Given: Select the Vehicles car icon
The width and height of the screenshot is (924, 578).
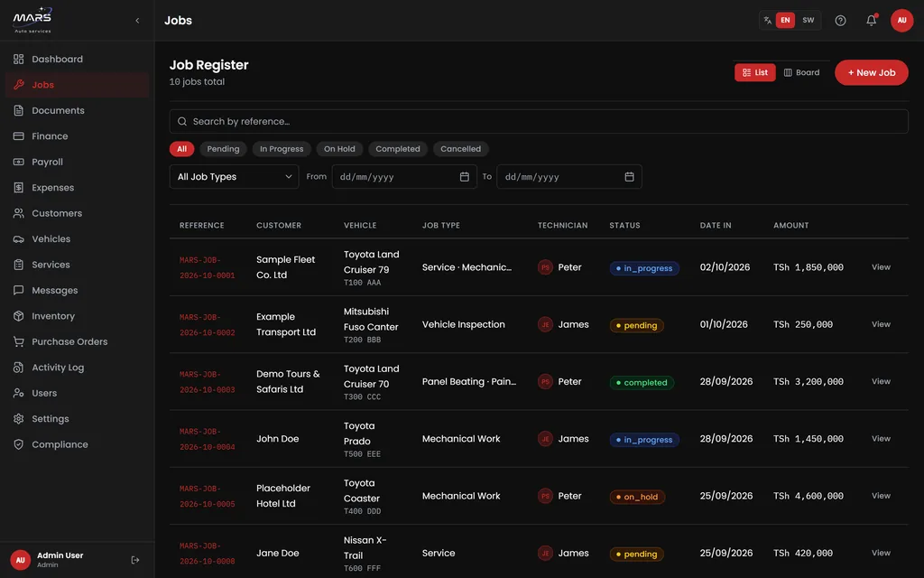Looking at the screenshot, I should point(19,238).
